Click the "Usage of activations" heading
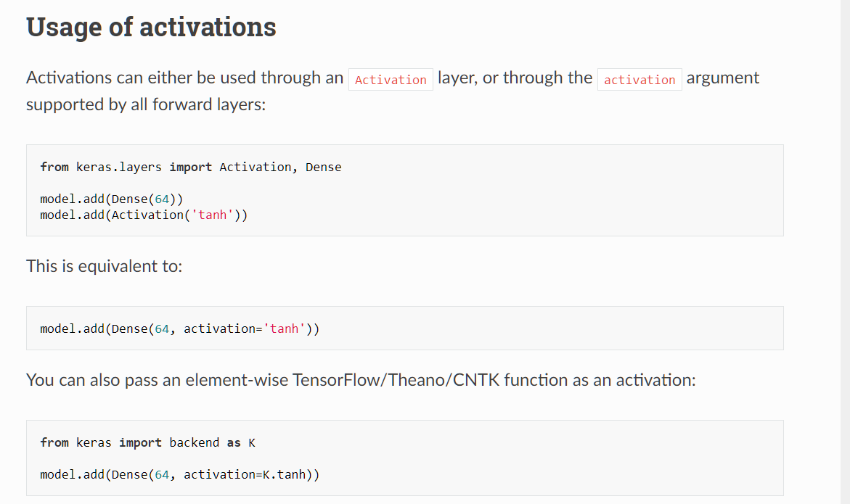 click(151, 27)
